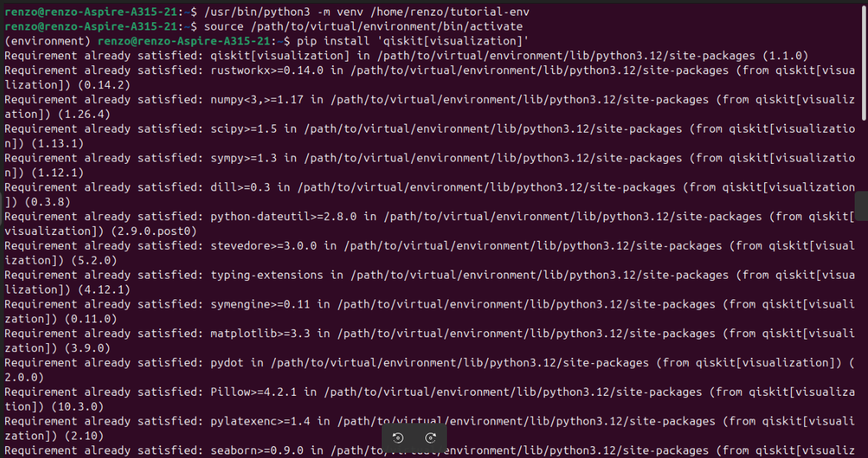Click the 'symengine>=0.11' requirement text
The image size is (868, 458).
tap(260, 305)
